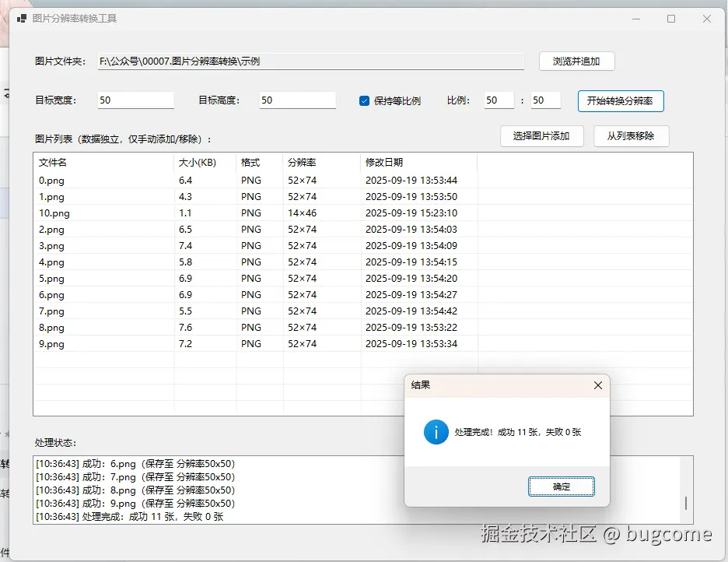Screen dimensions: 728x562
Task: Toggle the 保持等比例 checkbox
Action: [365, 100]
